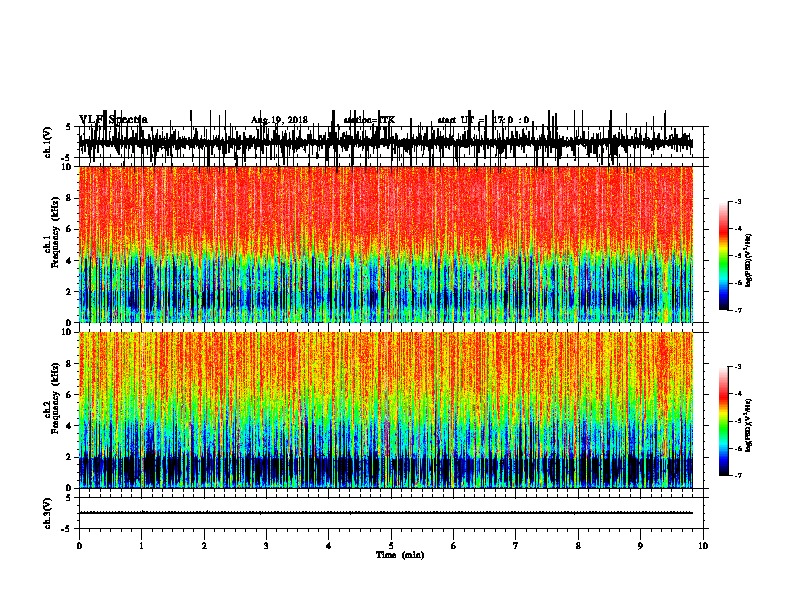792x612 pixels.
Task: Click time axis tick label "0"
Action: pyautogui.click(x=79, y=546)
